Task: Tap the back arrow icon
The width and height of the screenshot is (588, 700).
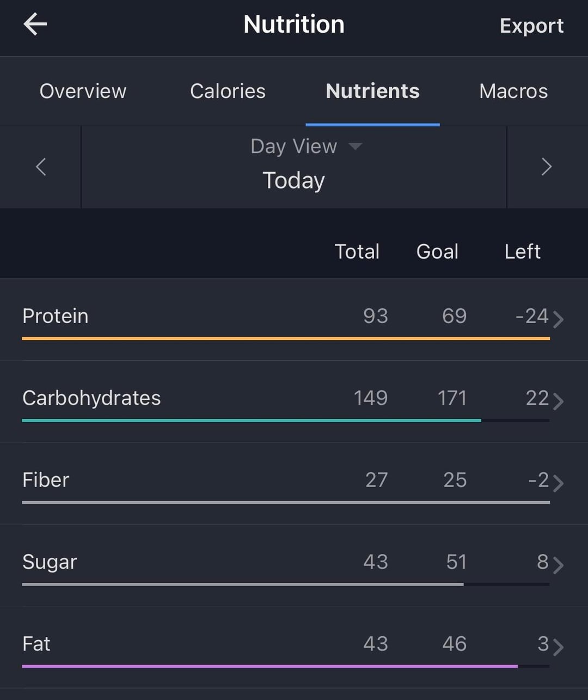Action: pos(35,25)
